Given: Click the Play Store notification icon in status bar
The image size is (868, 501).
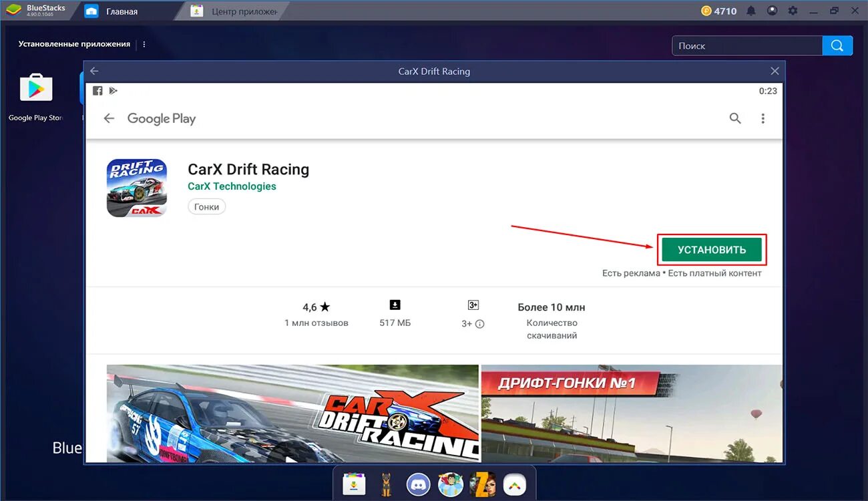Looking at the screenshot, I should point(113,91).
